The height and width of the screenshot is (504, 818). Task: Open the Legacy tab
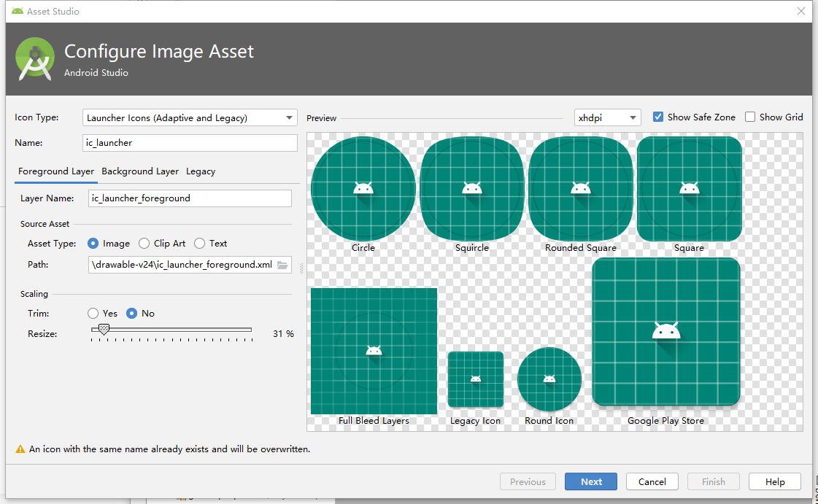coord(201,171)
